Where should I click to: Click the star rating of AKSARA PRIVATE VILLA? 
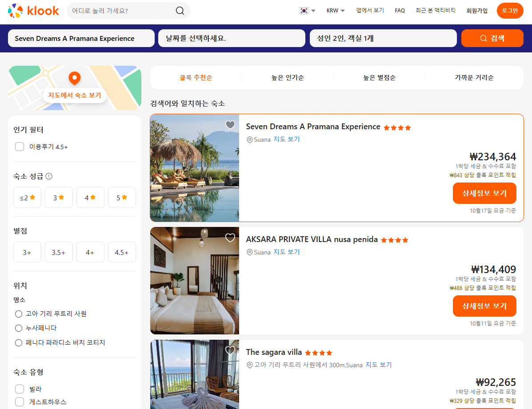pyautogui.click(x=394, y=240)
